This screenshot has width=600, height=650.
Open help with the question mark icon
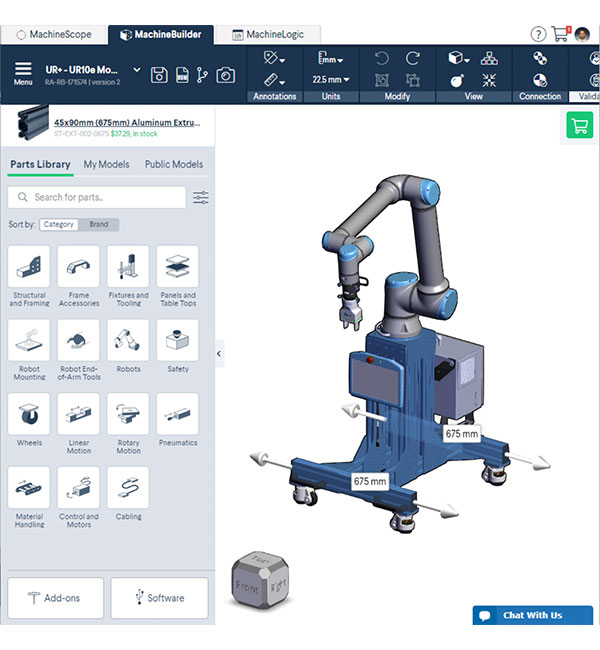click(538, 34)
